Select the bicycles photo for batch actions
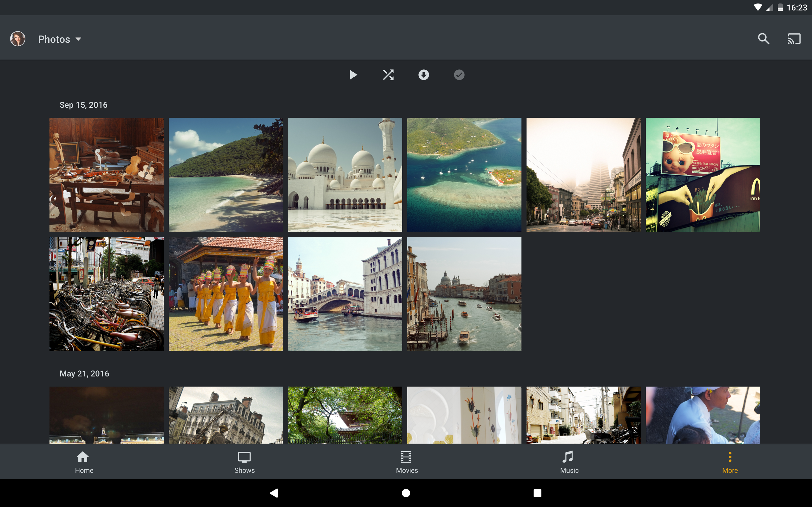Image resolution: width=812 pixels, height=507 pixels. tap(106, 294)
